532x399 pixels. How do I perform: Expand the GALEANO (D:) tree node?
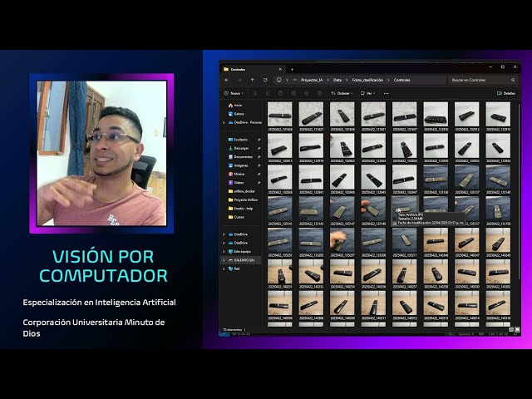coord(224,260)
